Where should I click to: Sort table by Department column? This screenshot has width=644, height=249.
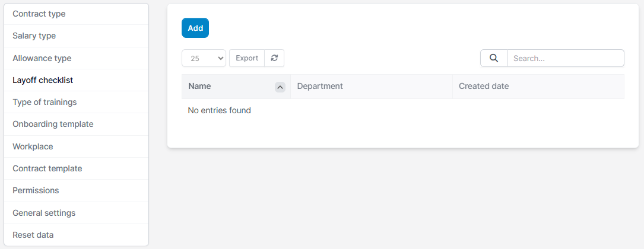[x=320, y=87]
